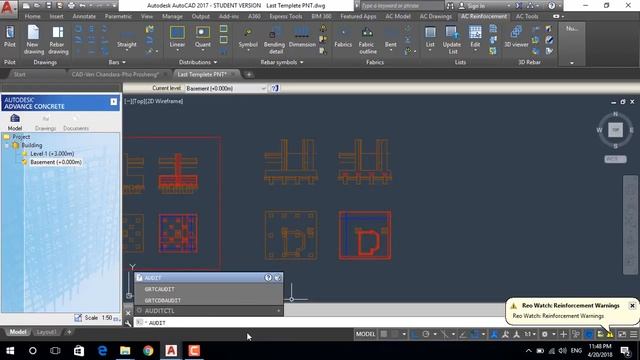Switch to the AC Drawings ribbon tab

pyautogui.click(x=436, y=16)
